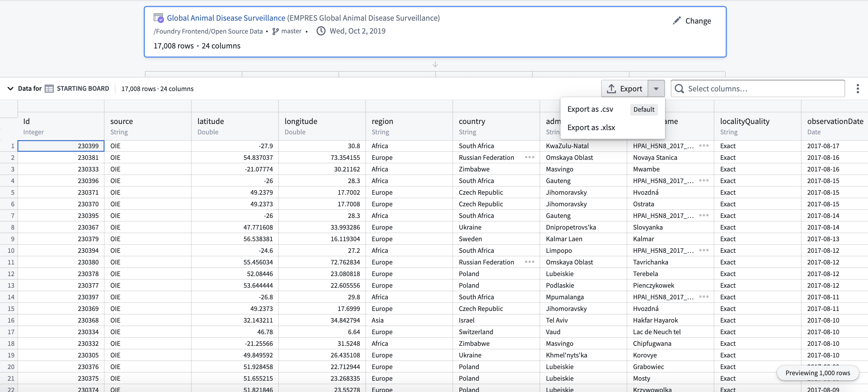Select the observationDate column header

(835, 126)
